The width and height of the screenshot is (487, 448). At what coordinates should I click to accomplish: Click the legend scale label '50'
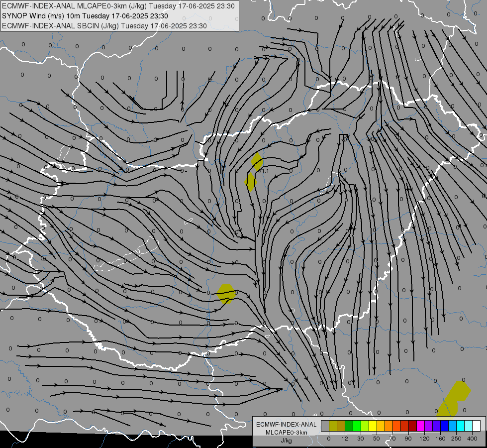377,439
